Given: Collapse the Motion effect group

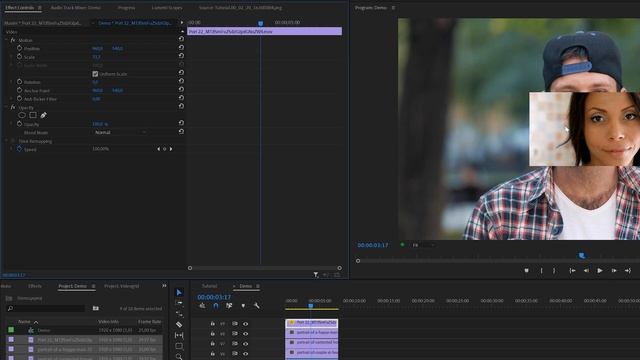Looking at the screenshot, I should click(7, 40).
